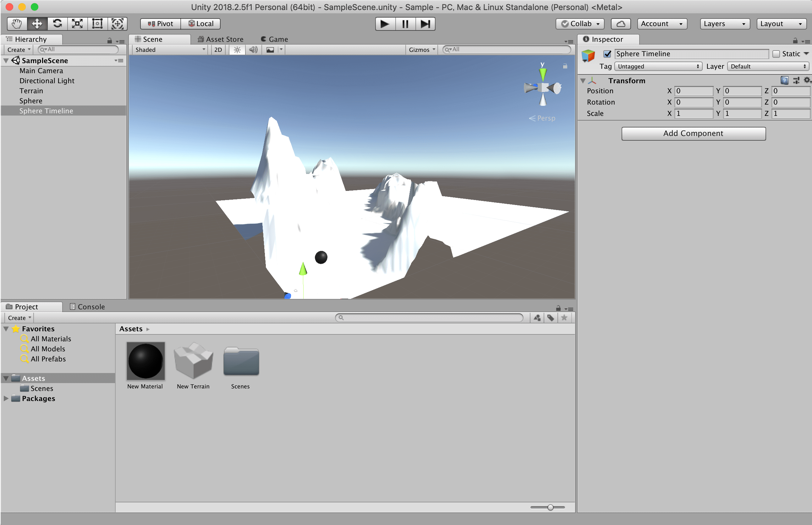
Task: Select the Rotate tool
Action: click(x=57, y=24)
